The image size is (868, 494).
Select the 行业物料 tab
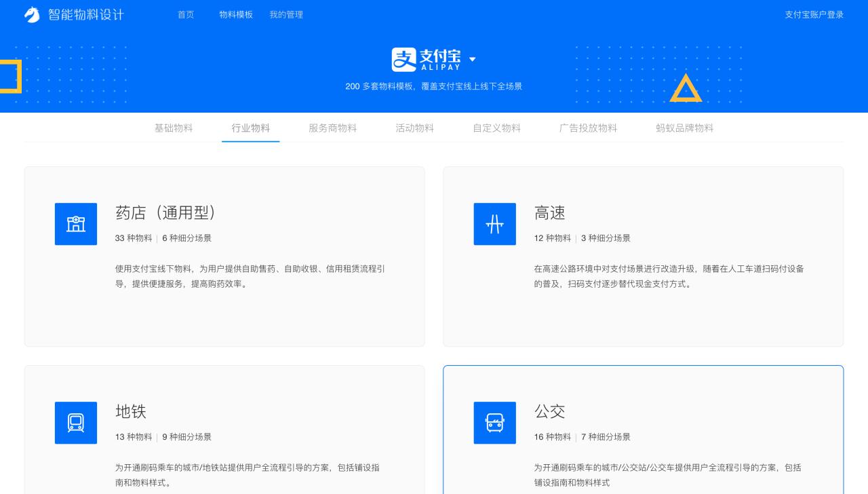[x=251, y=128]
